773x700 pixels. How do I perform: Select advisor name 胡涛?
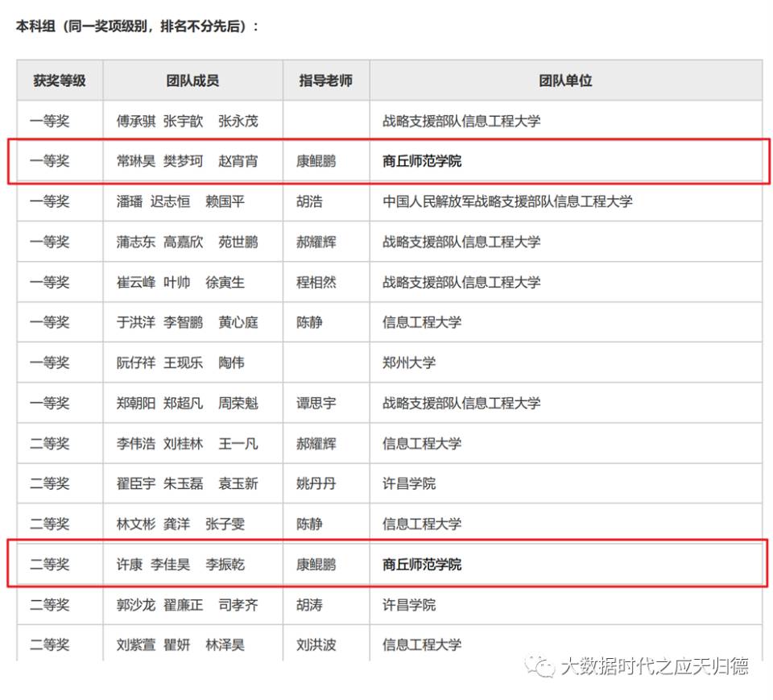coord(309,604)
